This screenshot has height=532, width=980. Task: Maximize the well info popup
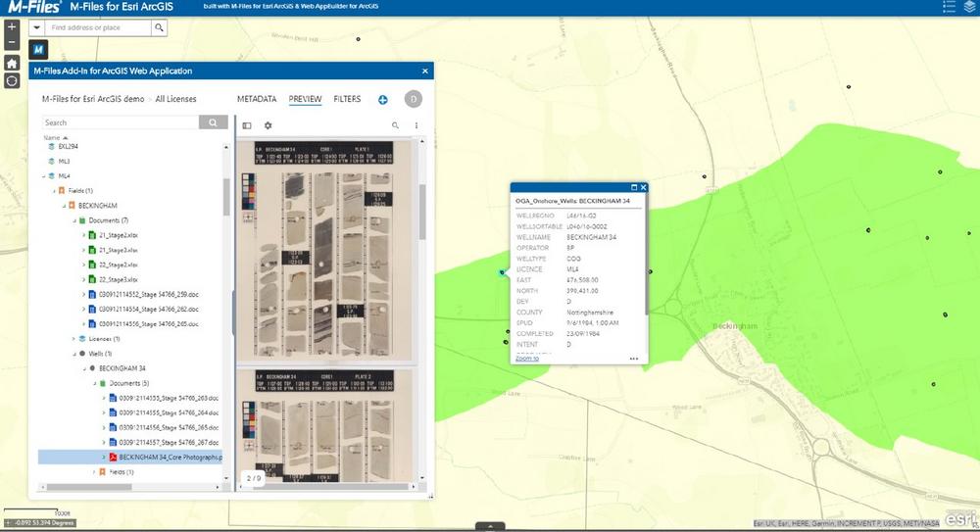click(x=633, y=186)
